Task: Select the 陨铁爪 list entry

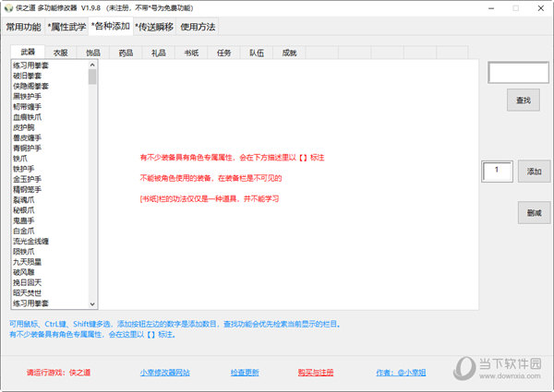Action: pos(24,251)
